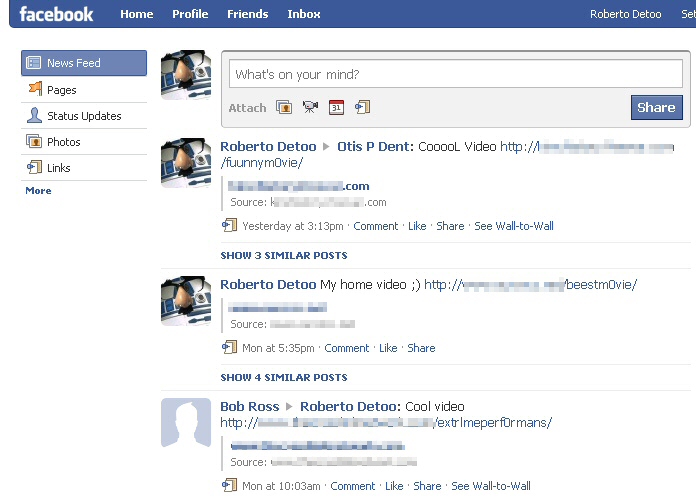Like the Mon 10:03am post

(x=394, y=486)
